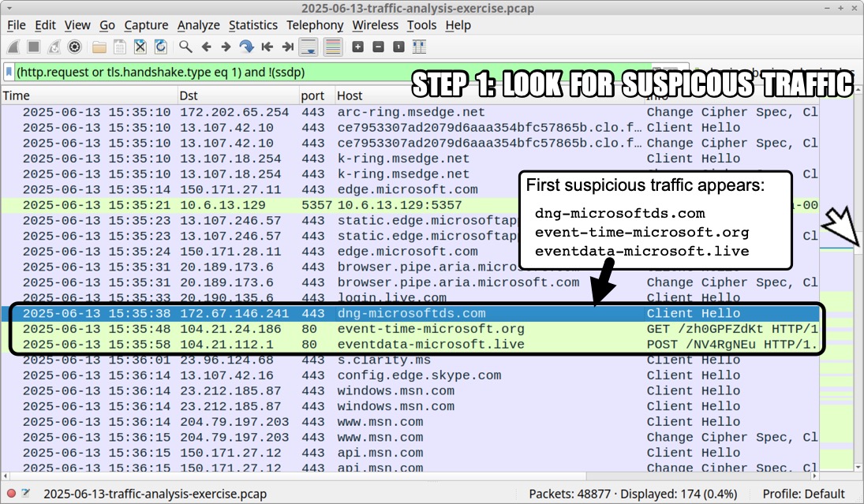Sort packets by the Dst column header
The height and width of the screenshot is (504, 864).
pos(238,96)
